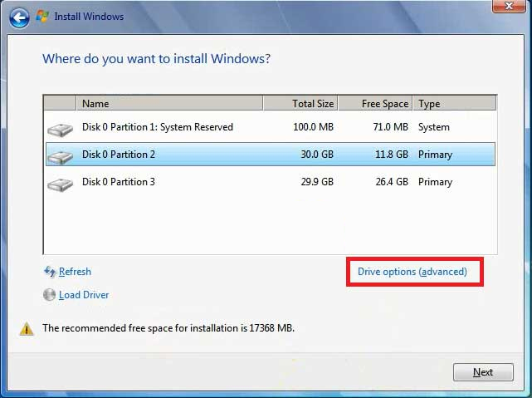Click the 100.0 MB total size value

(313, 127)
